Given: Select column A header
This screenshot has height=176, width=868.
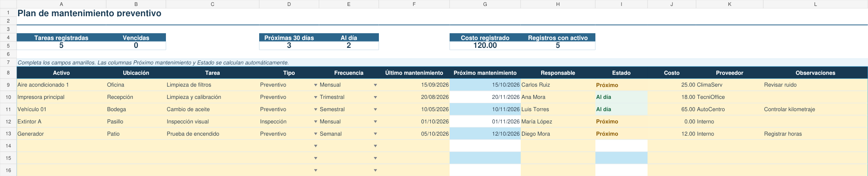Looking at the screenshot, I should [x=61, y=4].
